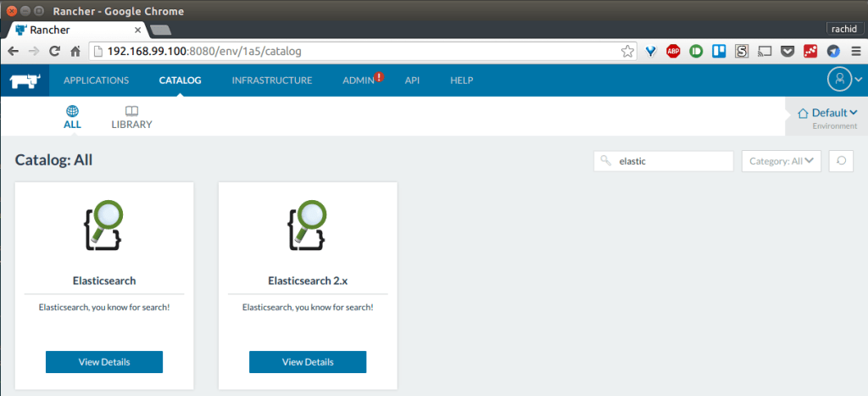The image size is (868, 396).
Task: Select the Rancher browser tab
Action: click(x=77, y=30)
